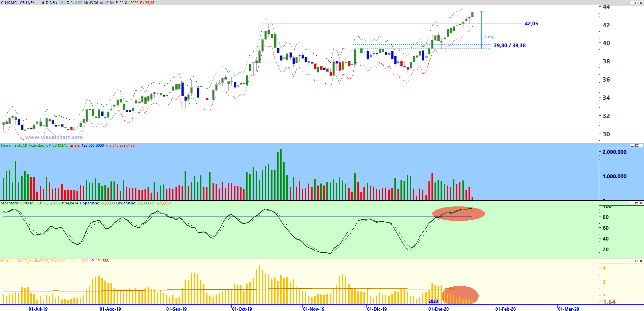The height and width of the screenshot is (311, 644).
Task: Maximize the CLNX.MC price chart panel
Action: (x=637, y=3)
